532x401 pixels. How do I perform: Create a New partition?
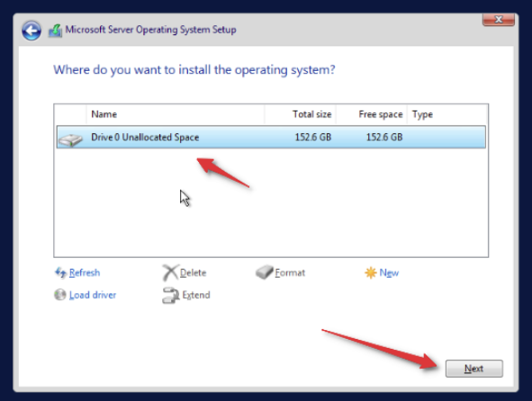pos(389,272)
